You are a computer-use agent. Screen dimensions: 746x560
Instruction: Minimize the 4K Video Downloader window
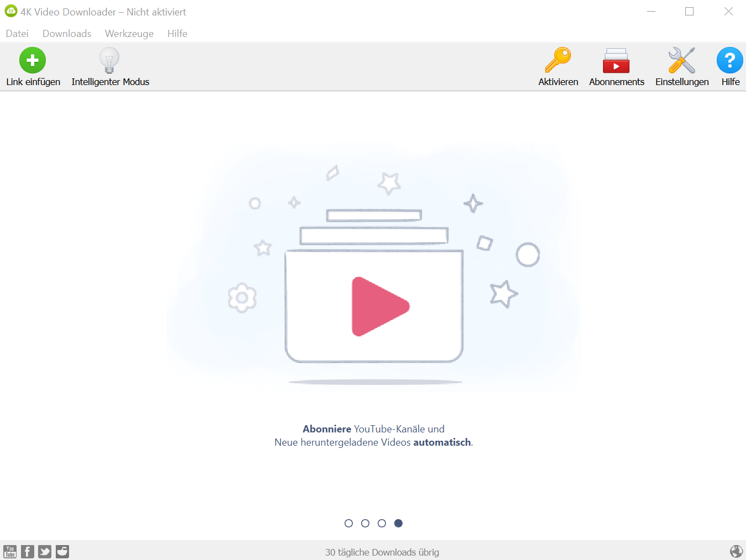[652, 11]
